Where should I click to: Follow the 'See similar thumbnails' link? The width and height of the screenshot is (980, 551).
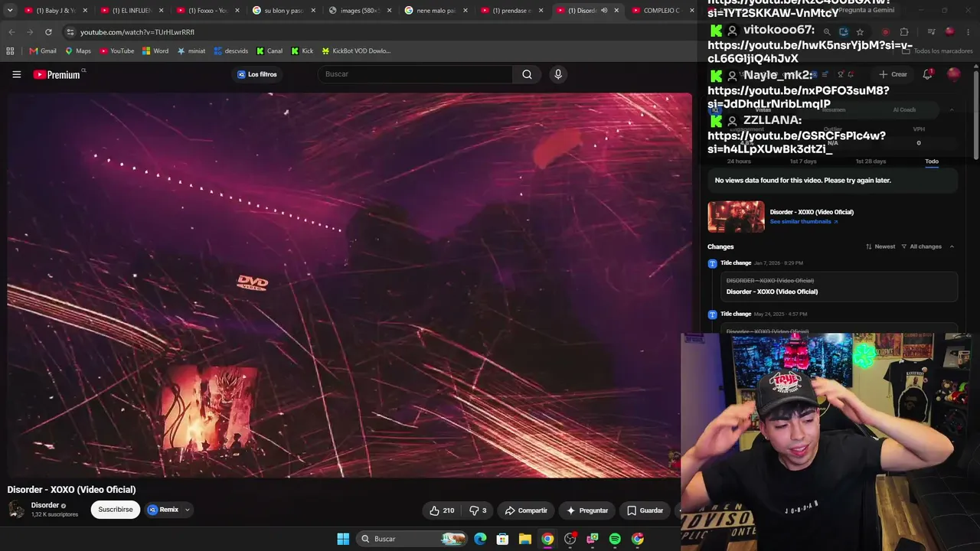[804, 222]
